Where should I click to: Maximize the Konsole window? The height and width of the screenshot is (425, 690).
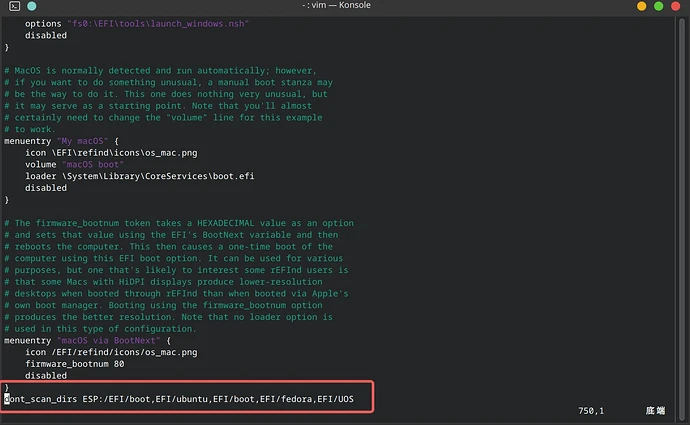pos(656,9)
